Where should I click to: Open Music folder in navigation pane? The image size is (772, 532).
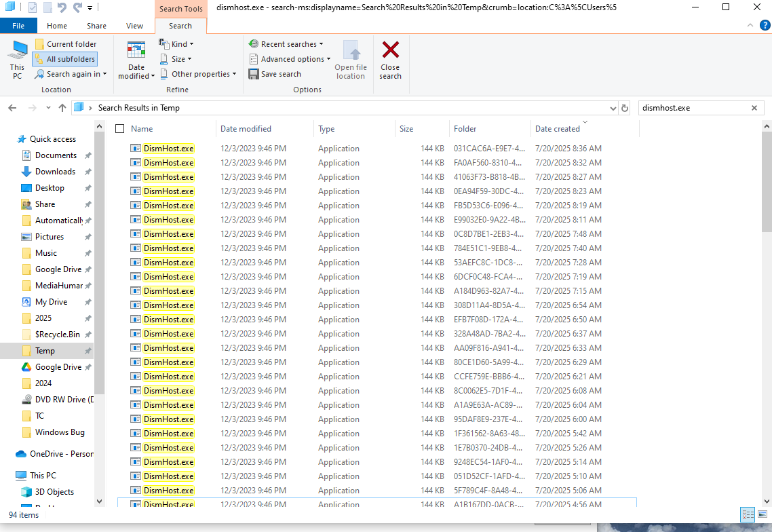[45, 252]
